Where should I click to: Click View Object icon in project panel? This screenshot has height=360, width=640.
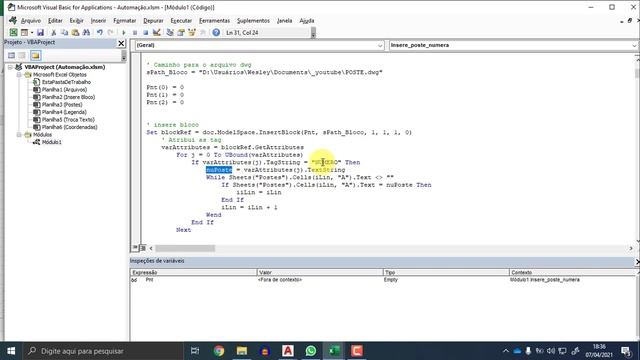pyautogui.click(x=22, y=56)
